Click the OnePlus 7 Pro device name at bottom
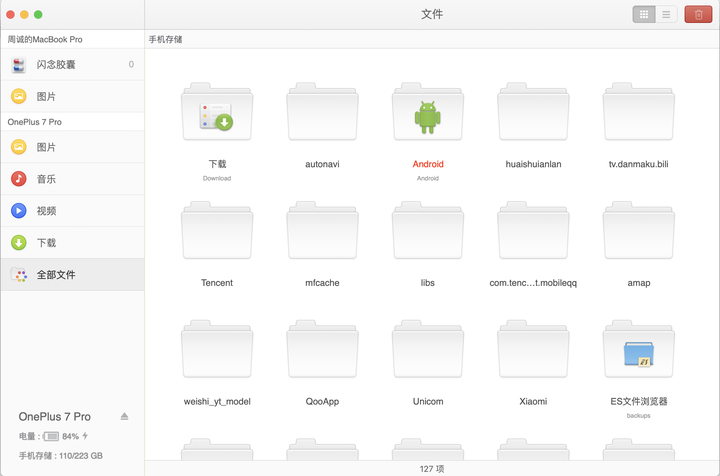720x476 pixels. (x=55, y=417)
